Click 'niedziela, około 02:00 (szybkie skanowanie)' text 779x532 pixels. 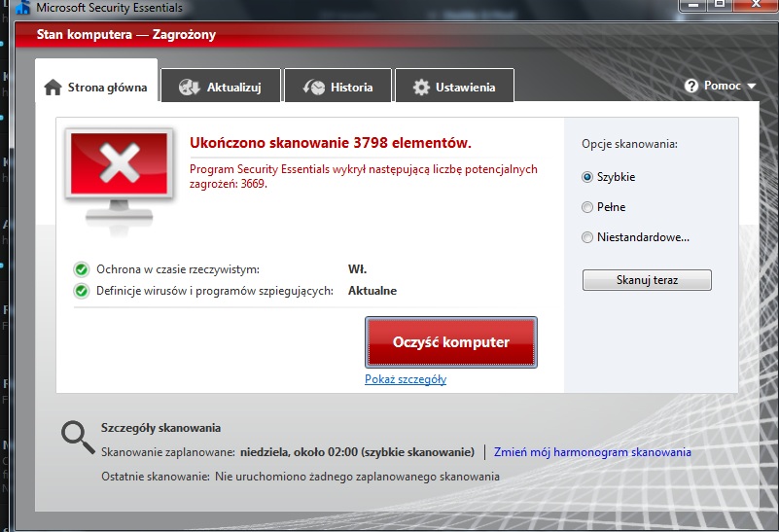pos(357,452)
